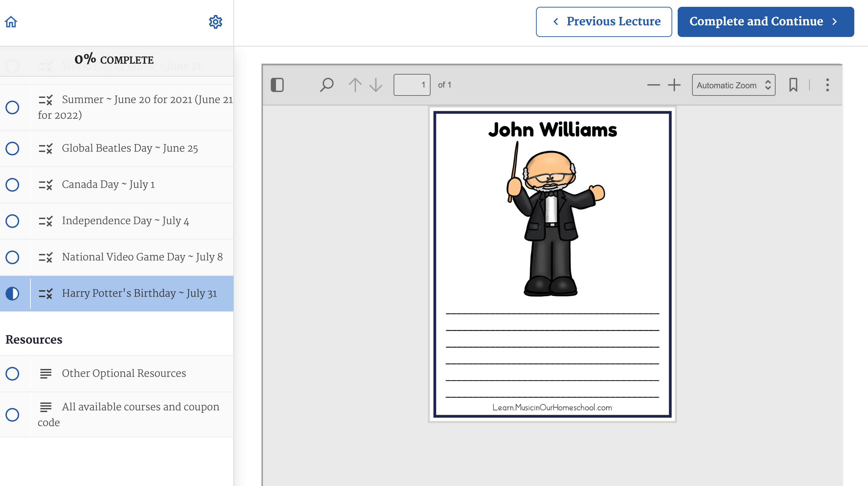
Task: Open the Automatic Zoom dropdown
Action: [x=733, y=85]
